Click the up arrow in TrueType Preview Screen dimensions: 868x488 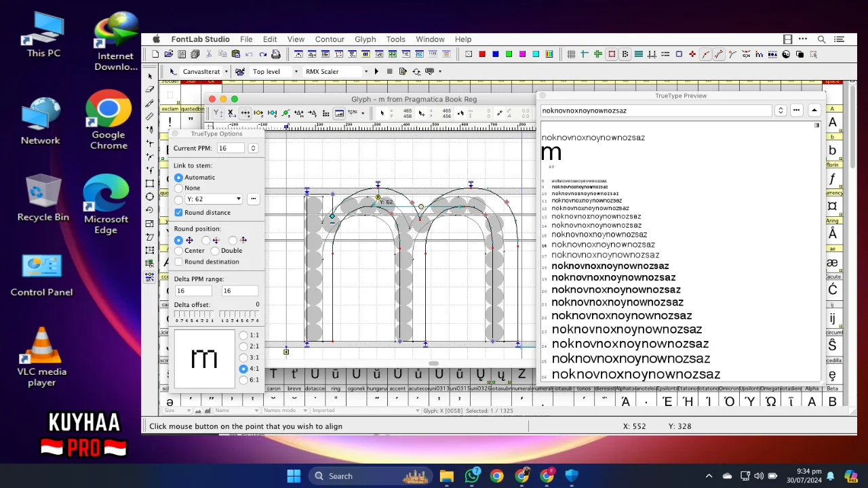click(x=814, y=110)
